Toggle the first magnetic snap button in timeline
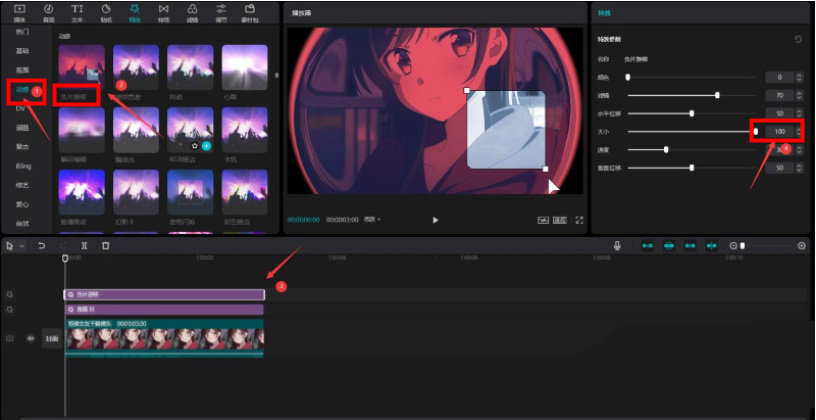Viewport: 816px width, 420px height. pyautogui.click(x=647, y=246)
